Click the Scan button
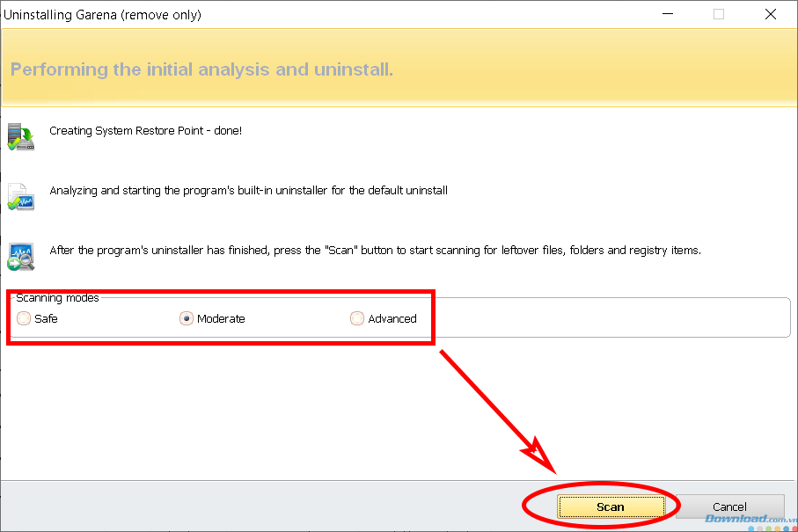 point(611,506)
